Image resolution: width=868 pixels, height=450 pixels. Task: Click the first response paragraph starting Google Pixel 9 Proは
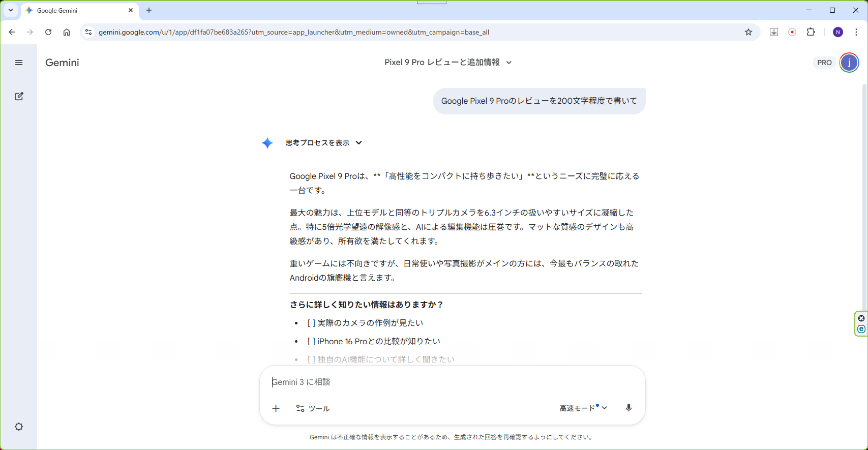pyautogui.click(x=465, y=183)
